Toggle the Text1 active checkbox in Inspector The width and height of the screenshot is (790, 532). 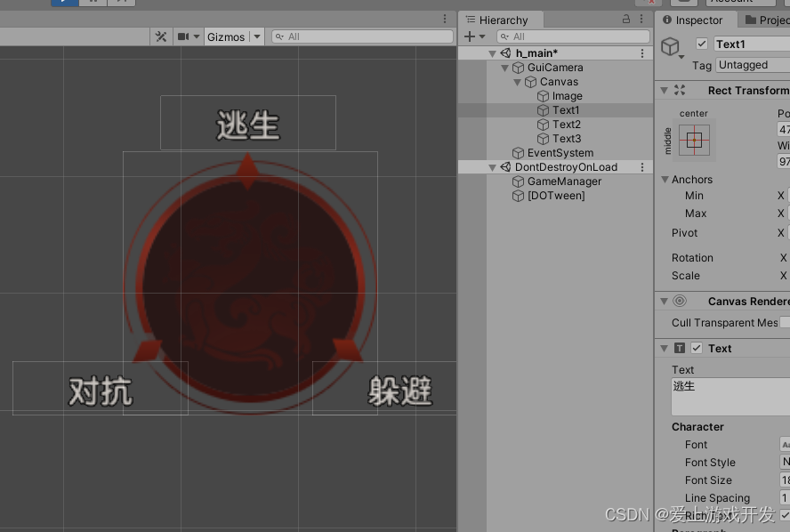click(x=702, y=44)
